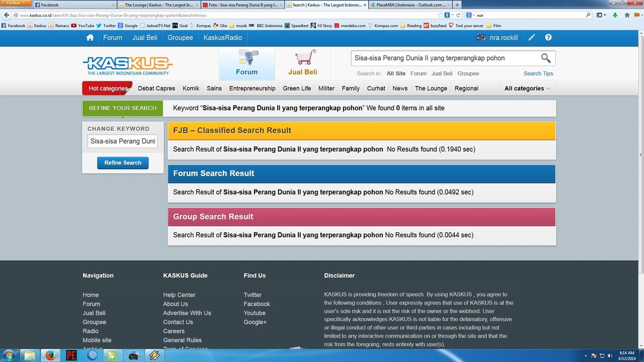This screenshot has height=362, width=644.
Task: Open Firefox menu dropdown button
Action: click(15, 3)
